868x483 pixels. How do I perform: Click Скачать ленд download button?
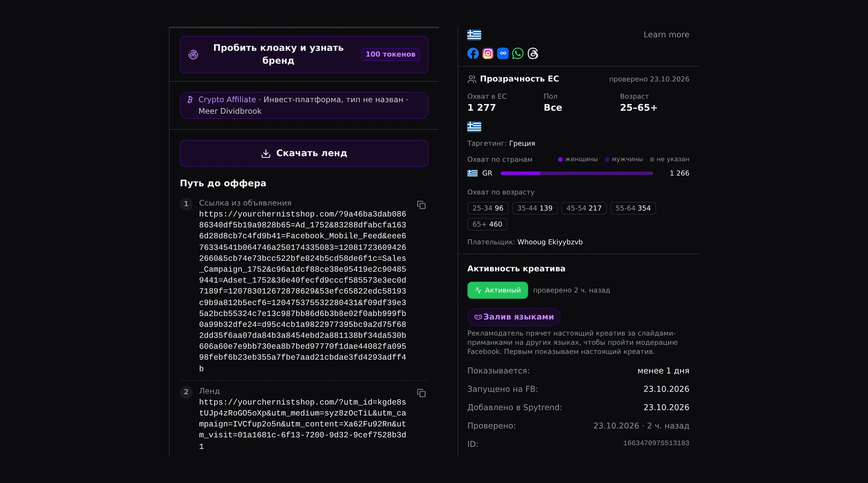coord(304,153)
